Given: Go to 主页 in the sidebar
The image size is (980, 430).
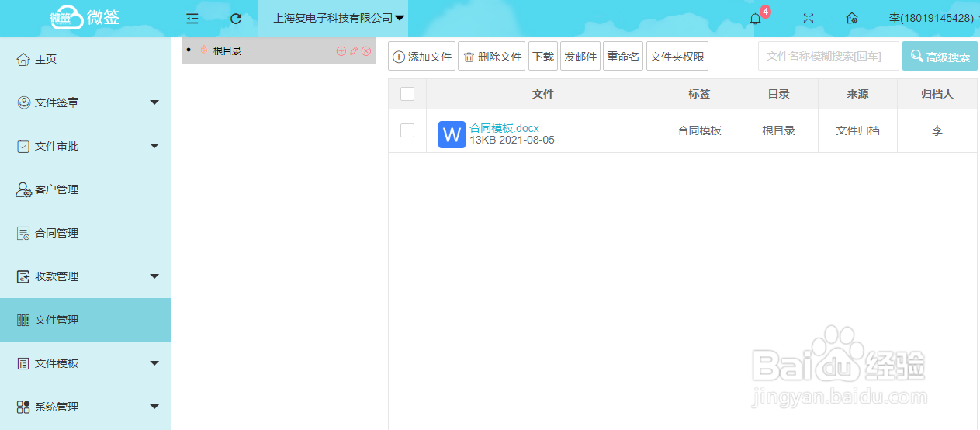Looking at the screenshot, I should [x=85, y=59].
